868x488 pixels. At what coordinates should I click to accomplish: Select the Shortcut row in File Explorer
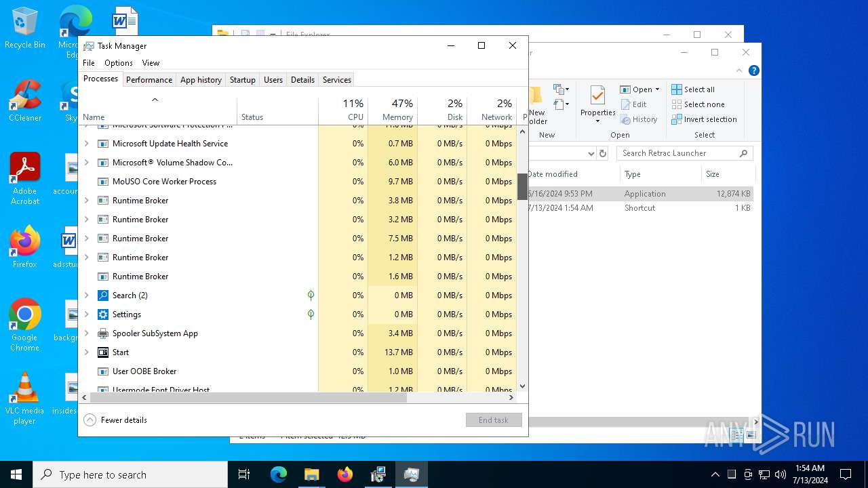point(641,208)
